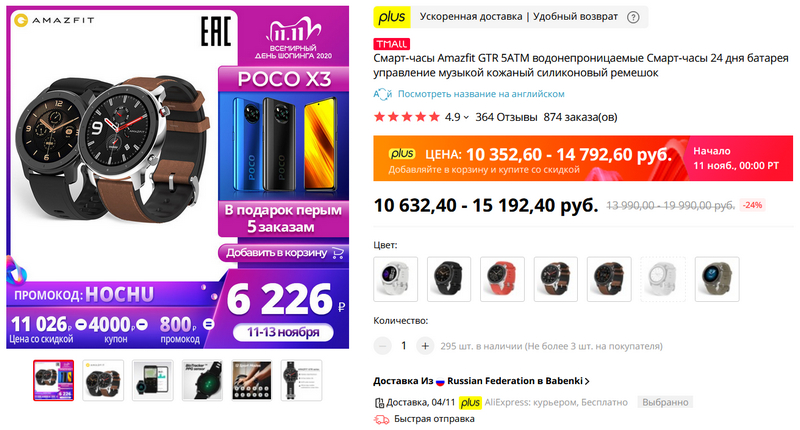This screenshot has height=430, width=800.
Task: Expand delivery destination Babenki chevron
Action: [587, 381]
